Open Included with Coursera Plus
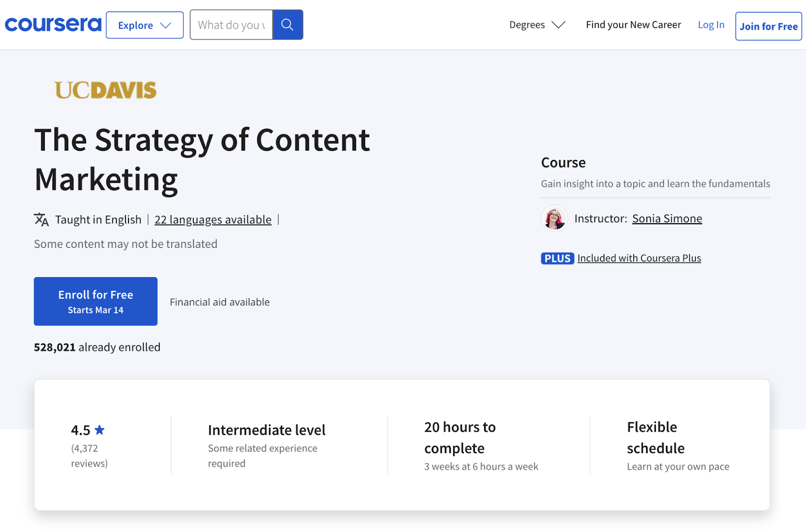The image size is (806, 532). click(639, 258)
